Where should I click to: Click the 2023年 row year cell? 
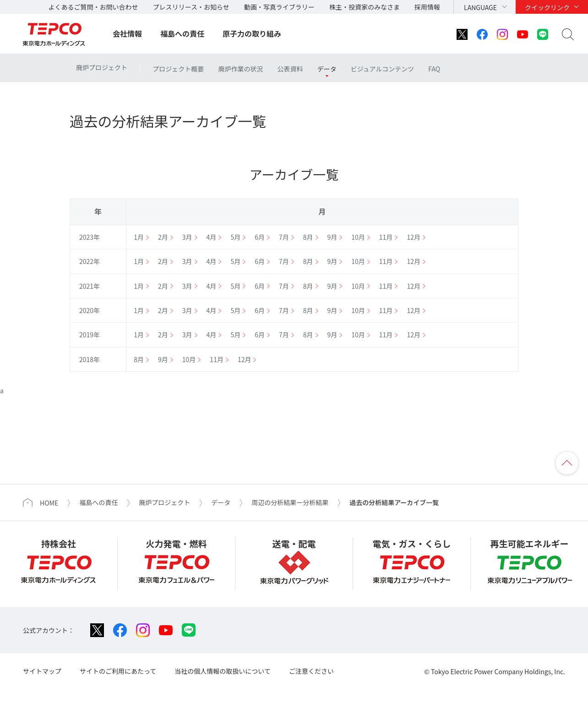pos(98,237)
